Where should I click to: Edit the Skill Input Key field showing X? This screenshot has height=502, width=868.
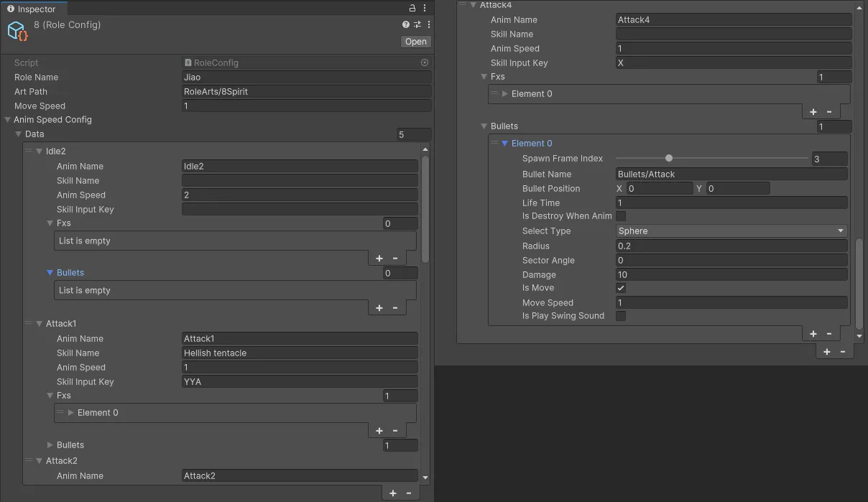point(734,62)
